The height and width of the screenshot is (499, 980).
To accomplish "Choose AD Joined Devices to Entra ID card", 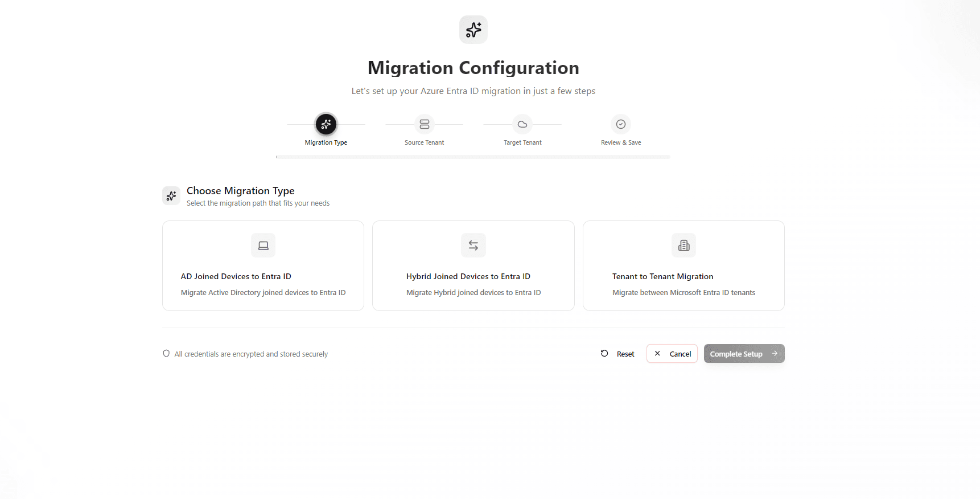I will point(263,265).
